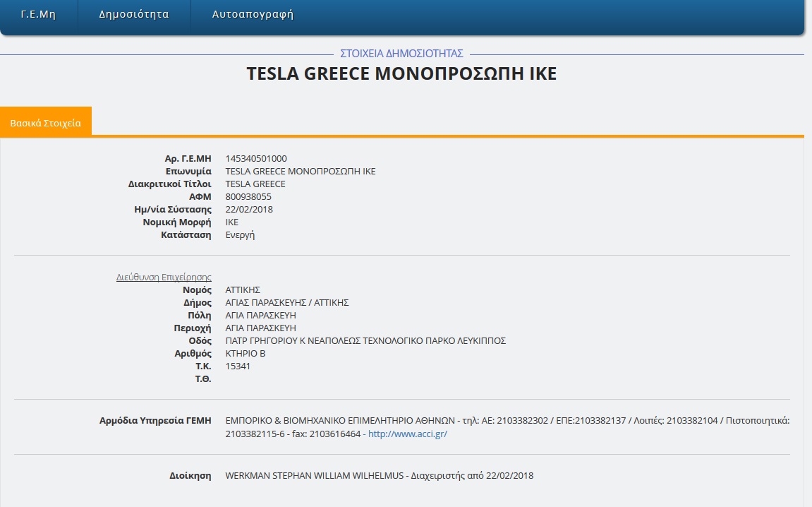Click the ΣΤΟΙΧΕΙΑ ΔΗΜΟΣΙΟΤΗΤΑΣ heading
The image size is (812, 507).
pyautogui.click(x=401, y=54)
